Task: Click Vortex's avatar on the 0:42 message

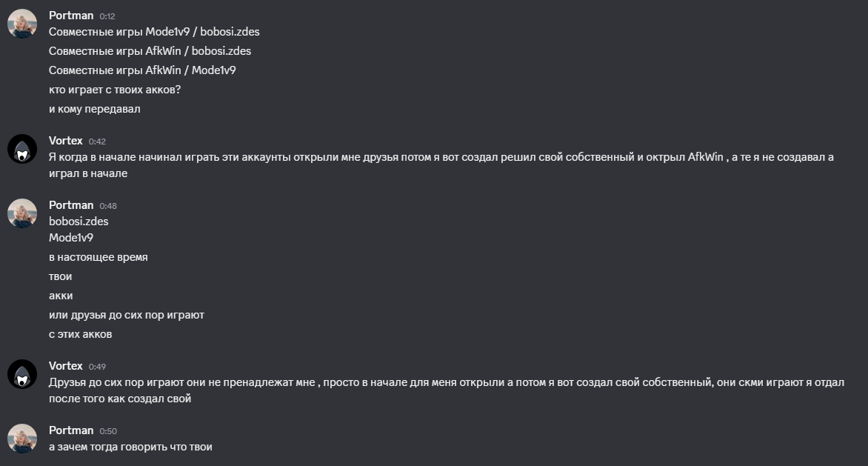Action: click(22, 149)
